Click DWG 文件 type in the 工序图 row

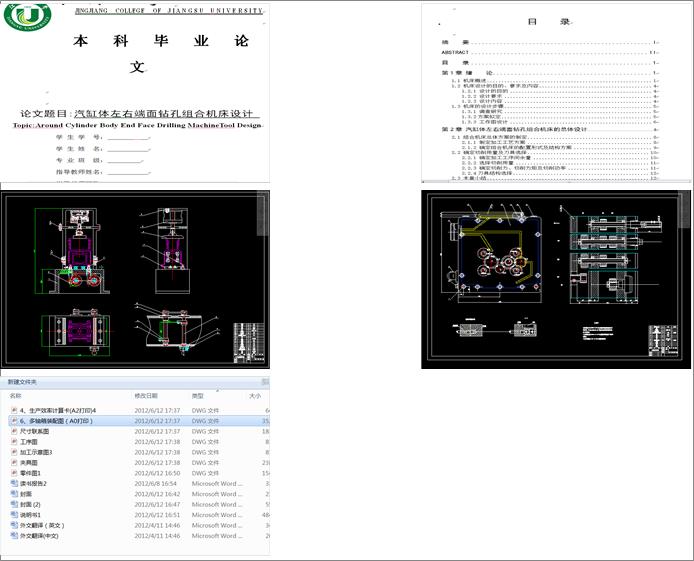(x=205, y=442)
